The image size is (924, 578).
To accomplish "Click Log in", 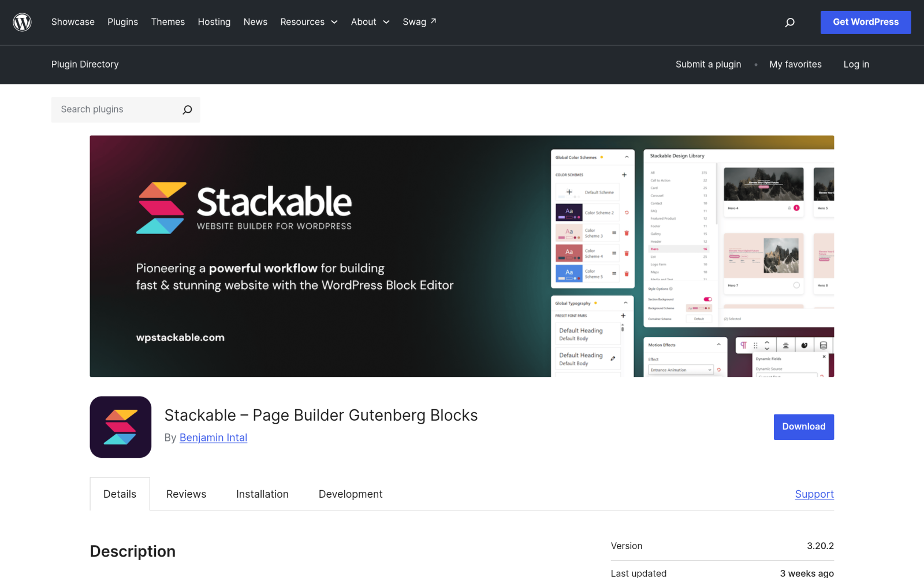I will 856,64.
